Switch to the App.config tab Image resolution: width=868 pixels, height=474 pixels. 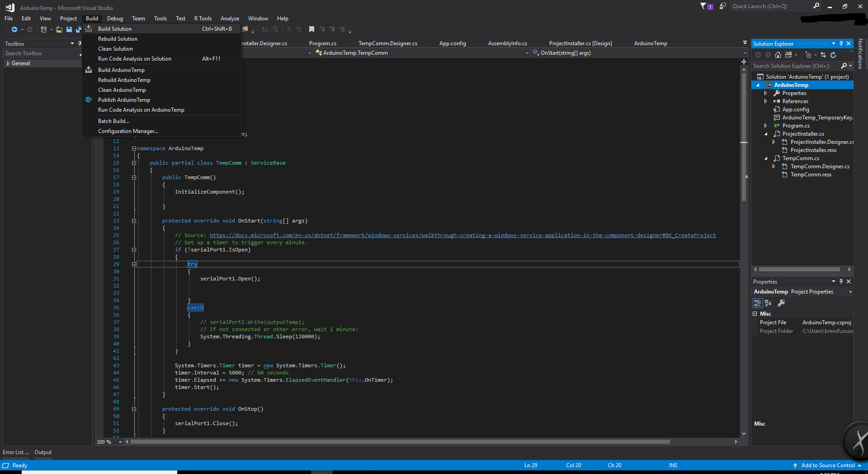[x=453, y=43]
